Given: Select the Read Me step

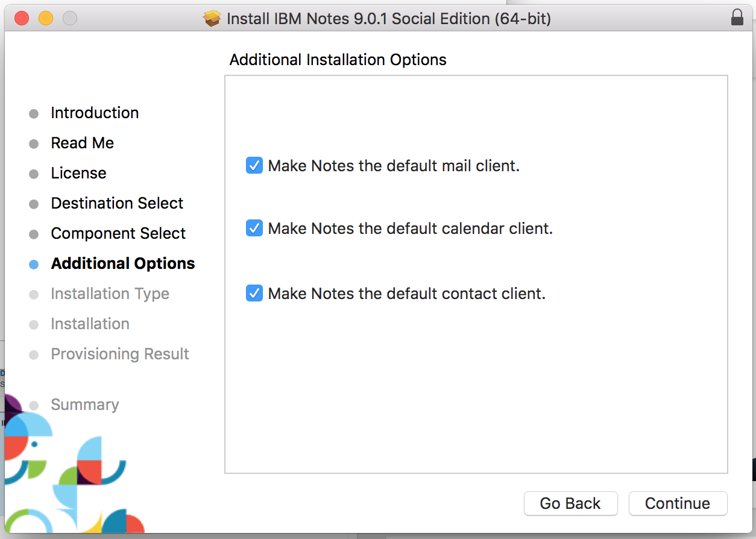Looking at the screenshot, I should (x=83, y=143).
